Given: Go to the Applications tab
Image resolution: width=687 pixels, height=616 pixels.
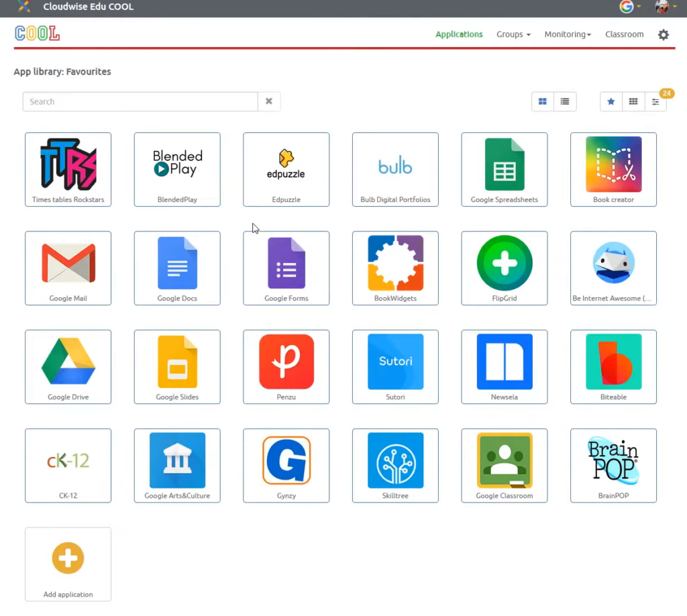Looking at the screenshot, I should (x=459, y=34).
